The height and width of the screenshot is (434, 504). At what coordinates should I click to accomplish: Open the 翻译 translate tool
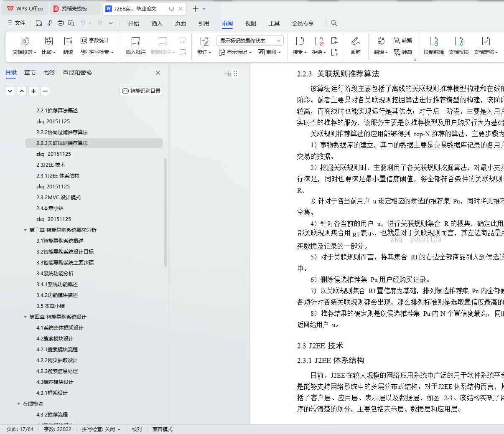click(381, 46)
